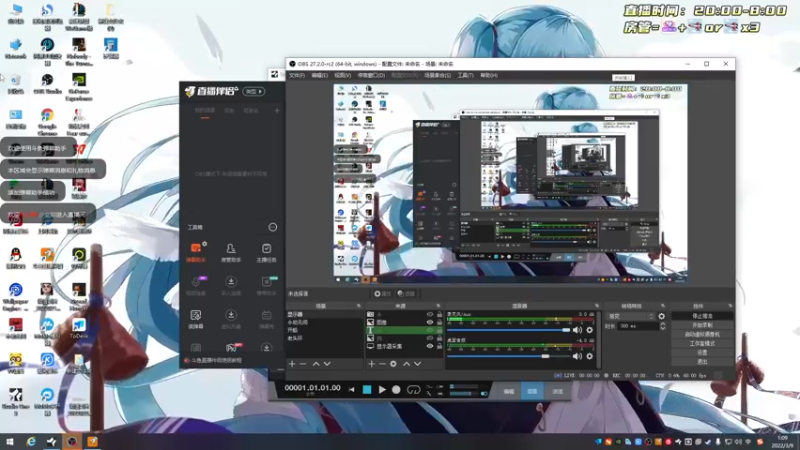
Task: Click the 退出 button in OBS controls
Action: click(x=702, y=362)
